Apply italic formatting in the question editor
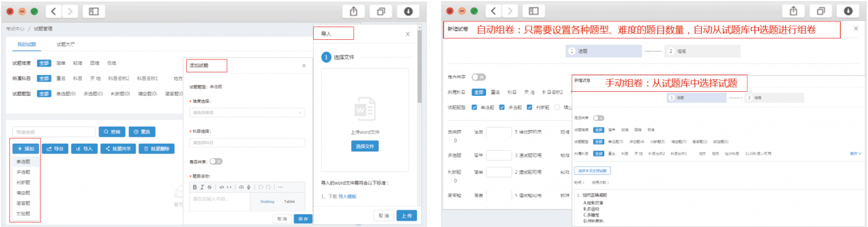The height and width of the screenshot is (227, 868). pyautogui.click(x=202, y=187)
